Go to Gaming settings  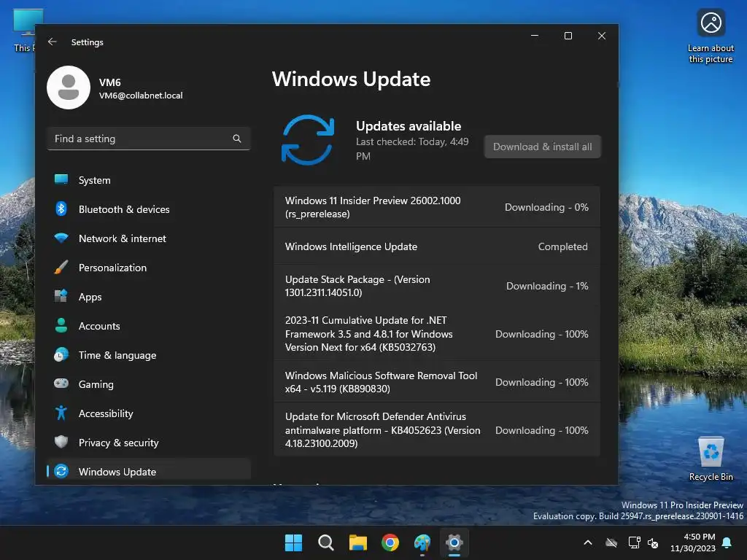click(x=149, y=384)
